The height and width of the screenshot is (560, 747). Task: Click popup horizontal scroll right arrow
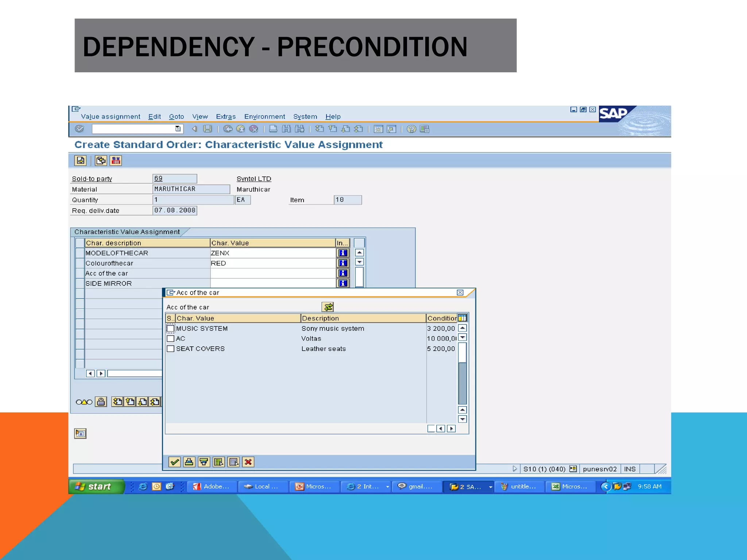click(x=452, y=429)
